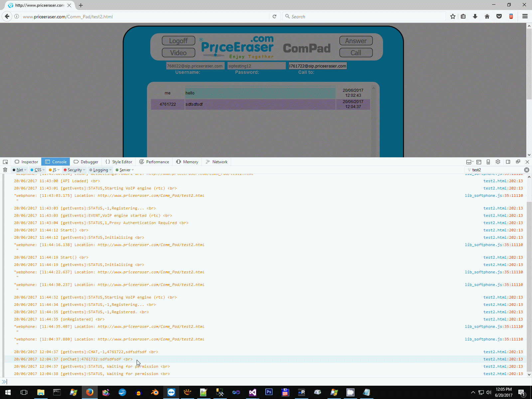Screen dimensions: 532x399
Task: Click the console scrollbar down arrow
Action: point(529,374)
